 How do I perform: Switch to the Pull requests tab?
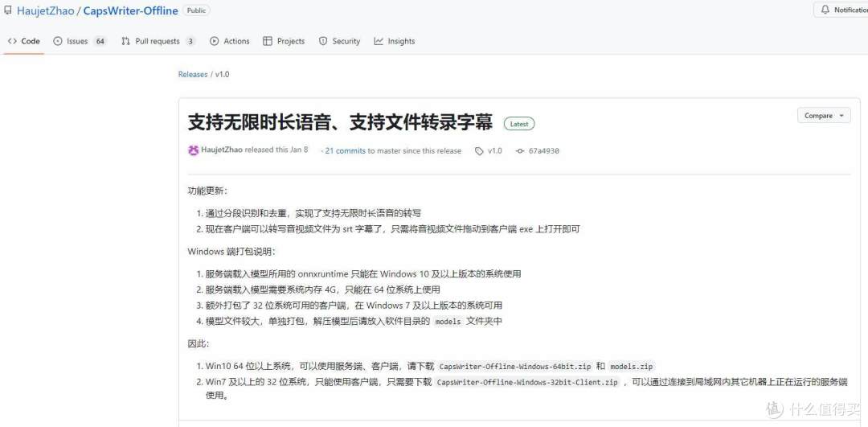(x=158, y=41)
